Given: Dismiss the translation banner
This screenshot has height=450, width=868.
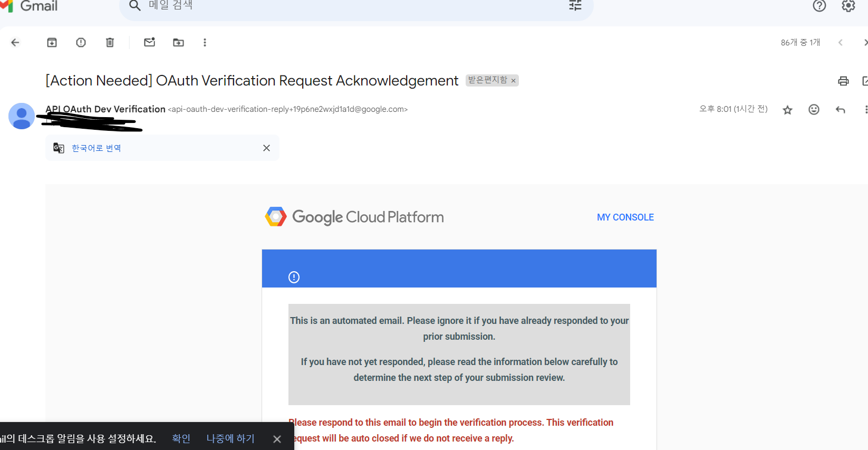Looking at the screenshot, I should point(266,148).
